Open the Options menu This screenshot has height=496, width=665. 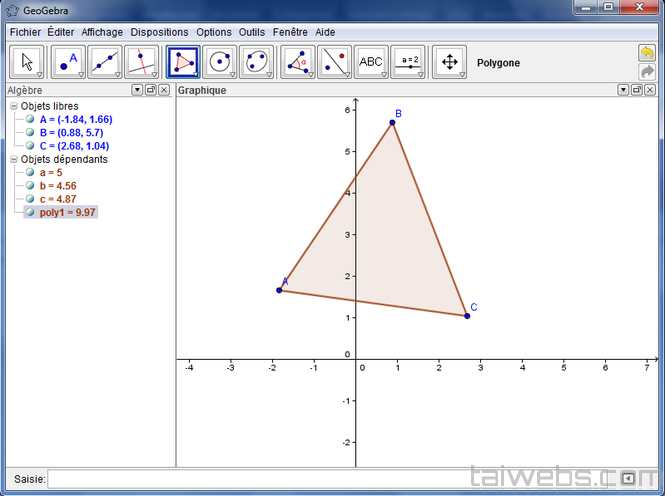coord(214,32)
